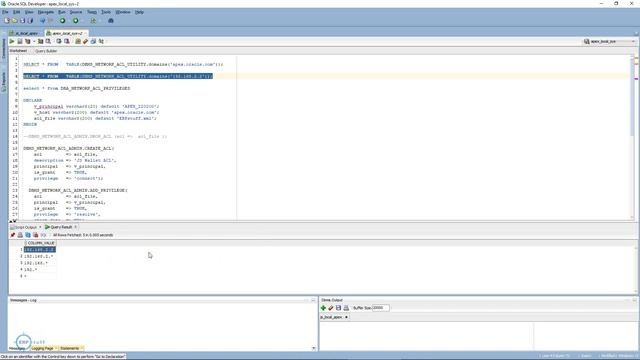Click the SQL Tuning Advisor icon
640x360 pixels.
coord(48,41)
